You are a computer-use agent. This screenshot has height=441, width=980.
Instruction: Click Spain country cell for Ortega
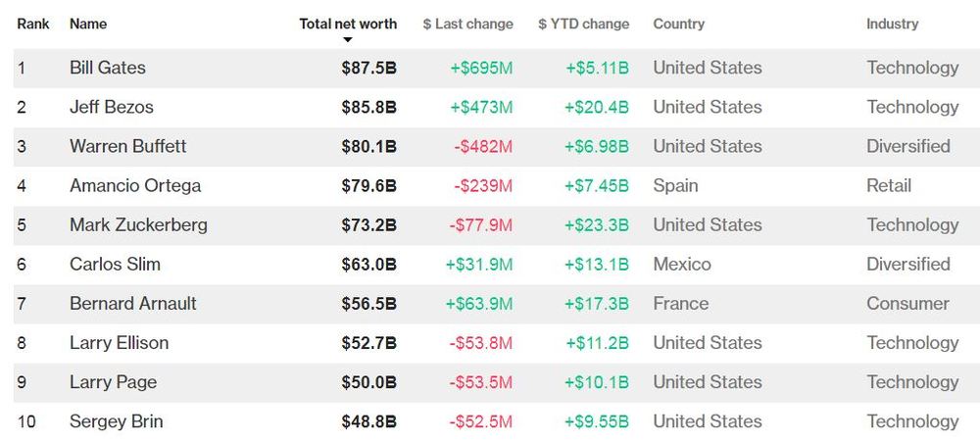675,185
